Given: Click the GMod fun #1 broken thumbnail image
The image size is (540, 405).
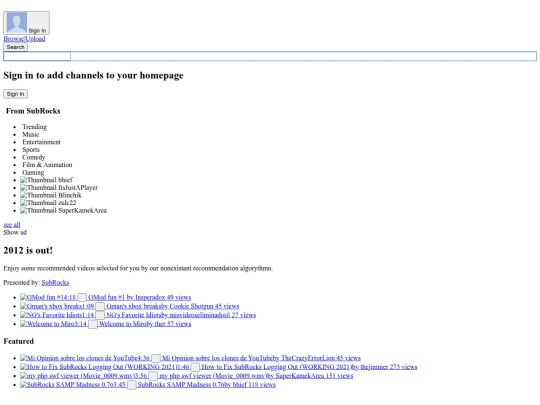Looking at the screenshot, I should [41, 297].
